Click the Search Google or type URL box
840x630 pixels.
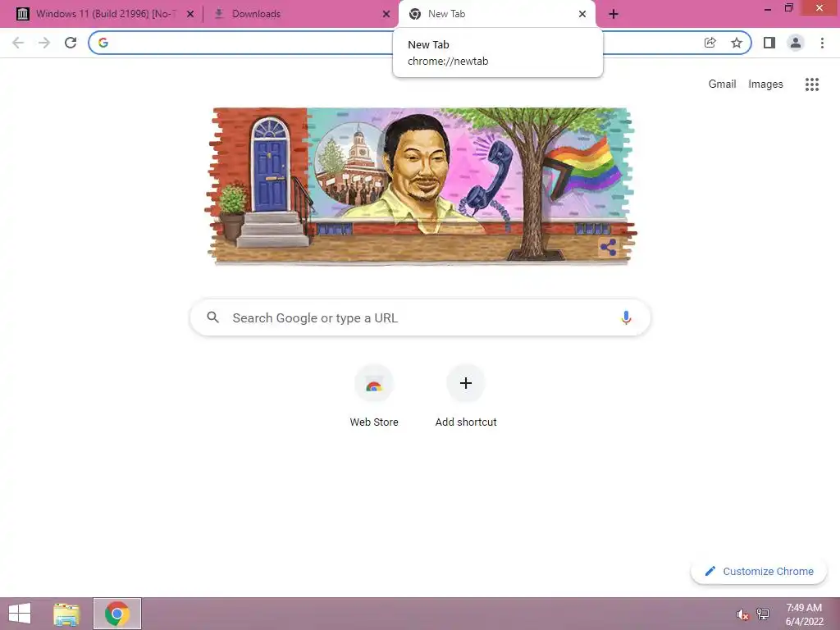tap(420, 317)
